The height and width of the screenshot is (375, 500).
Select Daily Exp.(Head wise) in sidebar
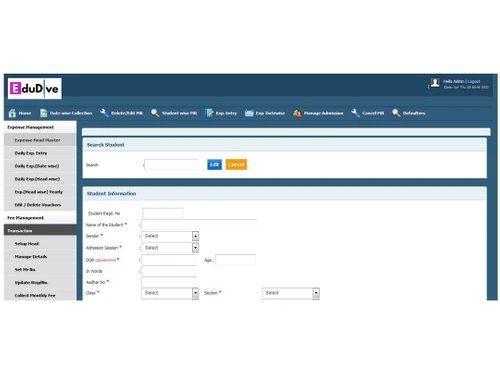(x=40, y=179)
